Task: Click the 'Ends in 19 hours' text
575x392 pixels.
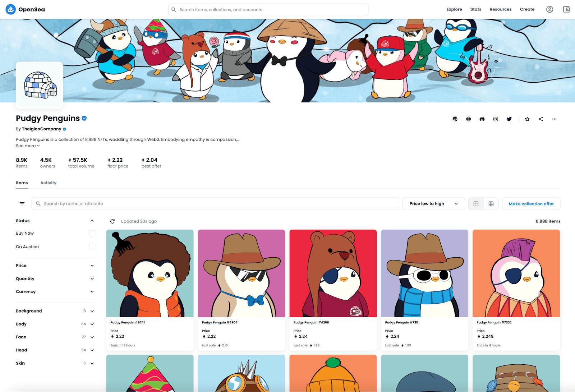Action: pos(123,346)
